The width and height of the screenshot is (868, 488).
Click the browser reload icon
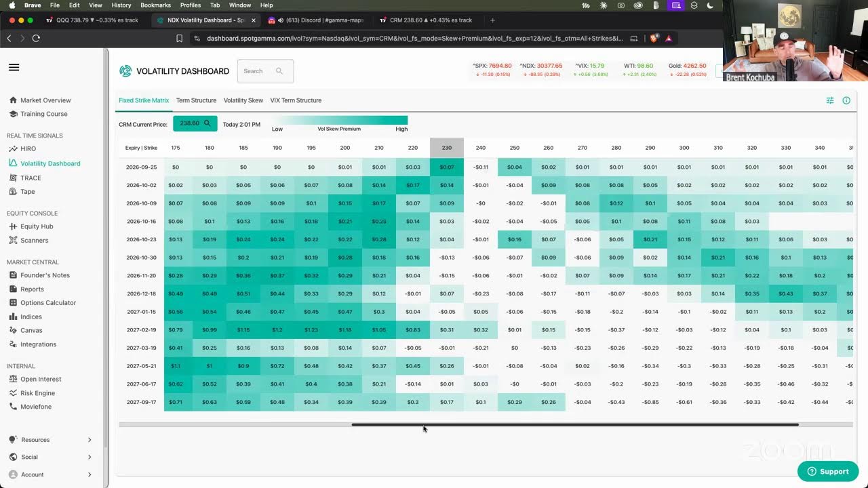tap(36, 39)
